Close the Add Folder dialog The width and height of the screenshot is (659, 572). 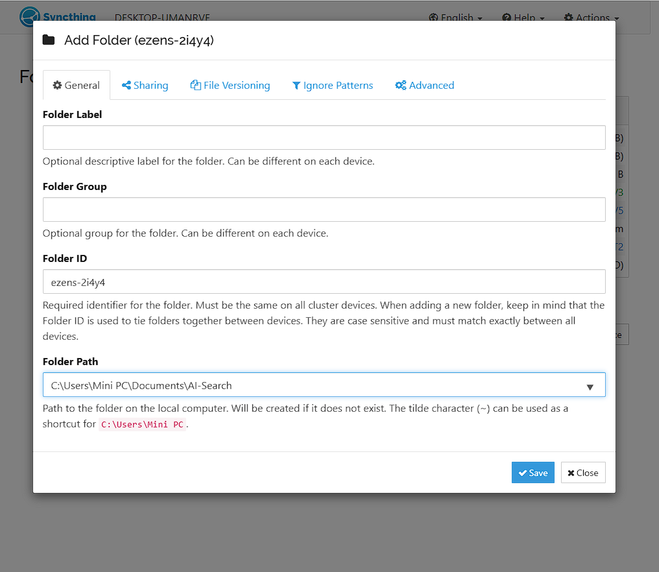[x=583, y=473]
